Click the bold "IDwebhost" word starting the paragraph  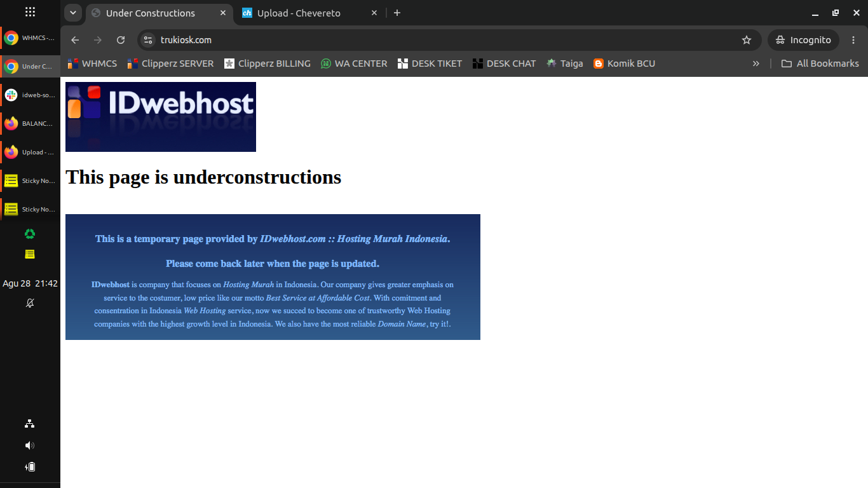pos(111,285)
